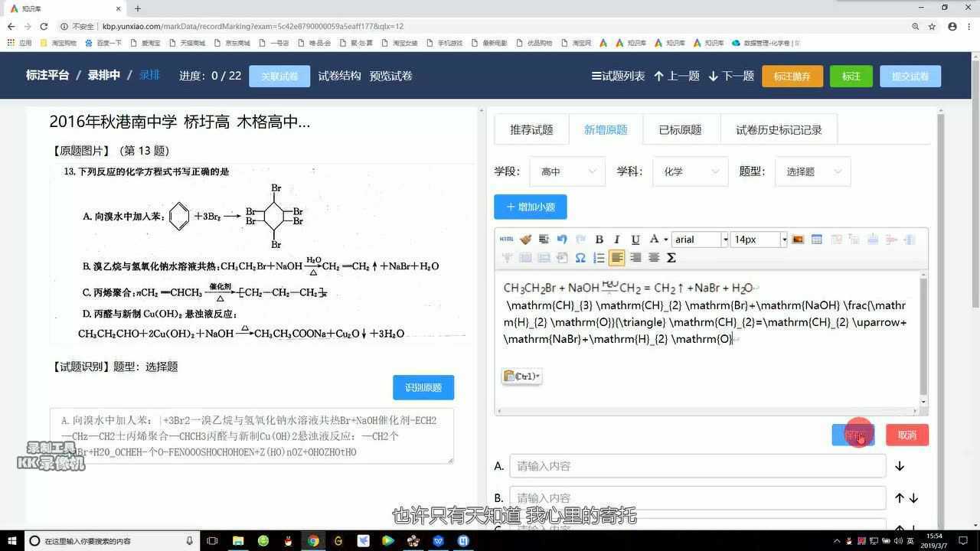Apply ordered list formatting

(599, 258)
